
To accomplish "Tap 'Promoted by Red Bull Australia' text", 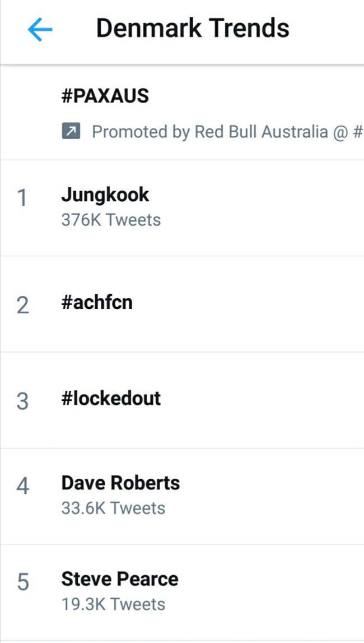I will 209,132.
